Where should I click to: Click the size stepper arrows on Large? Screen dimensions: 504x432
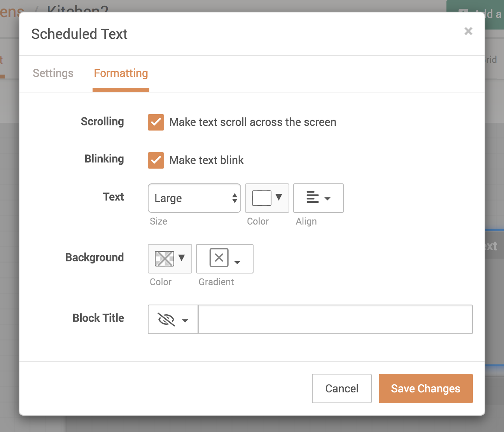(234, 198)
